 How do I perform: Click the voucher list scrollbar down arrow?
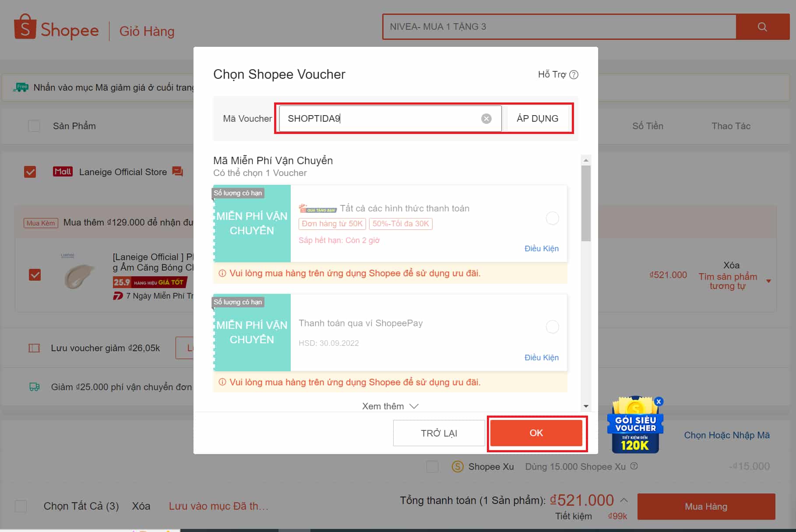pos(586,406)
